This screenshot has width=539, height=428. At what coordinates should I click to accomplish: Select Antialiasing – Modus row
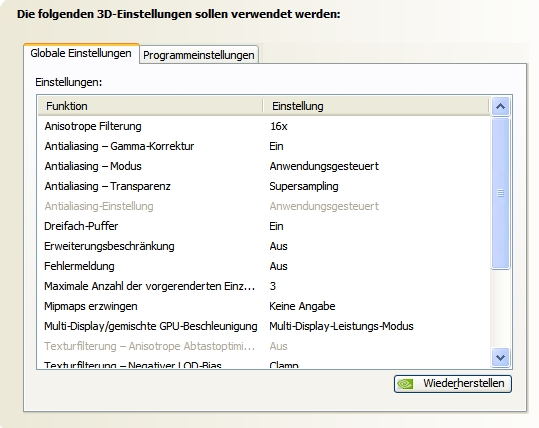point(264,166)
